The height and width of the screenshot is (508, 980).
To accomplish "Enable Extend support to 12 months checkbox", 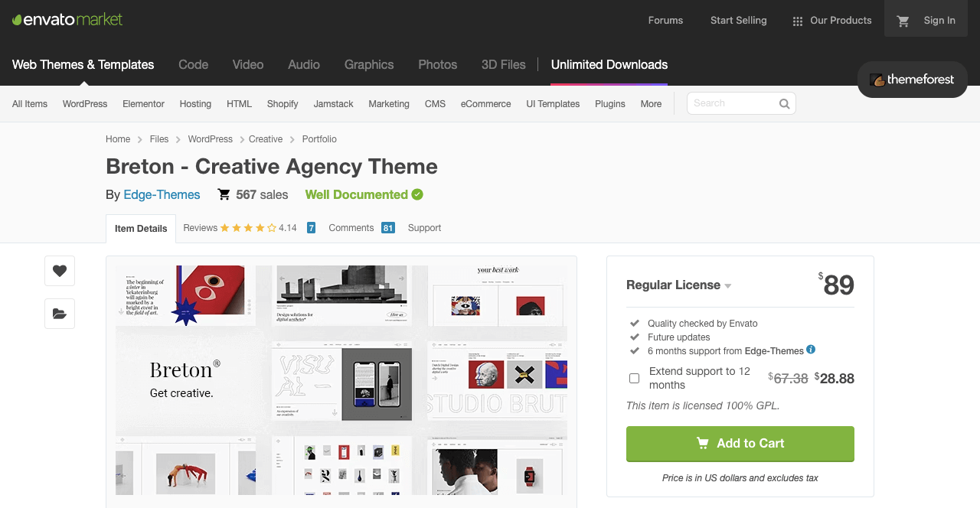I will click(634, 378).
